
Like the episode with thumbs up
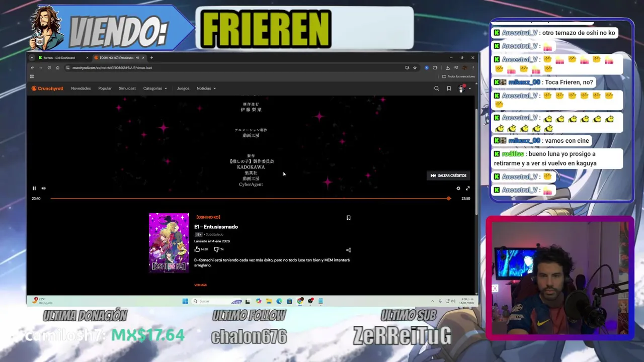197,249
